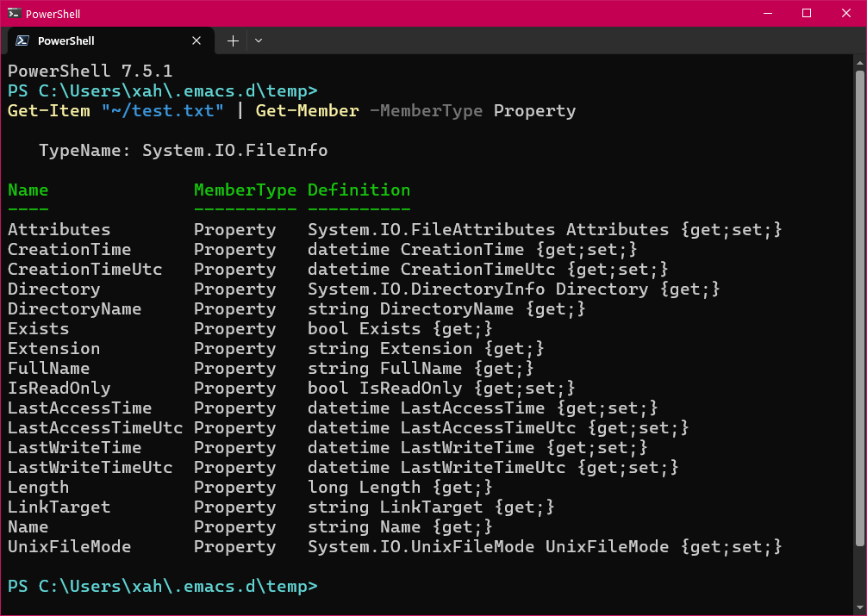Screen dimensions: 867x616
Task: Click the "~/test.txt" path string
Action: coord(163,110)
